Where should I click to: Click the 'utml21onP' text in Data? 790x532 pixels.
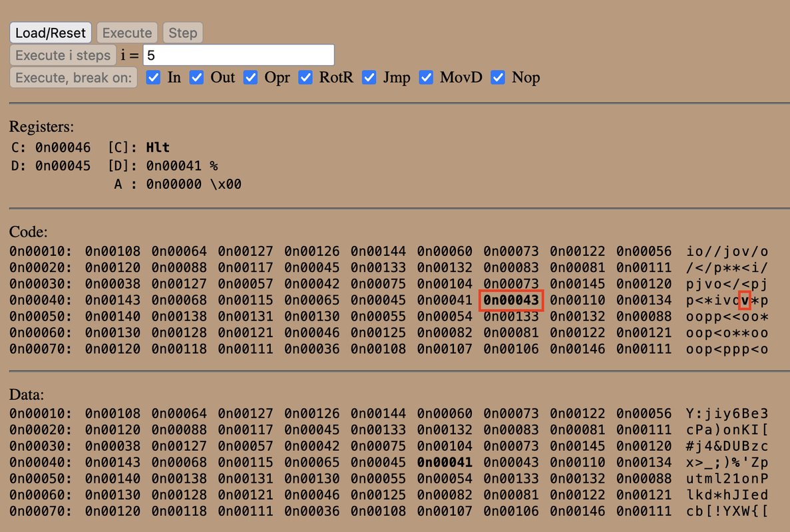tap(727, 479)
